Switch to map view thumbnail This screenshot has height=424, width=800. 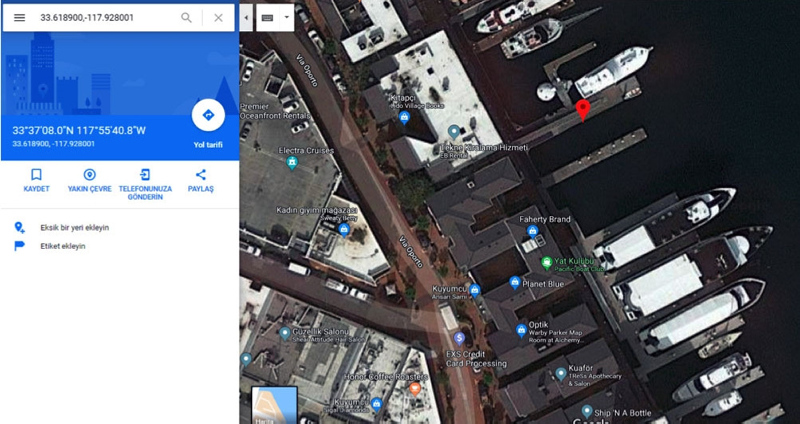tap(274, 405)
